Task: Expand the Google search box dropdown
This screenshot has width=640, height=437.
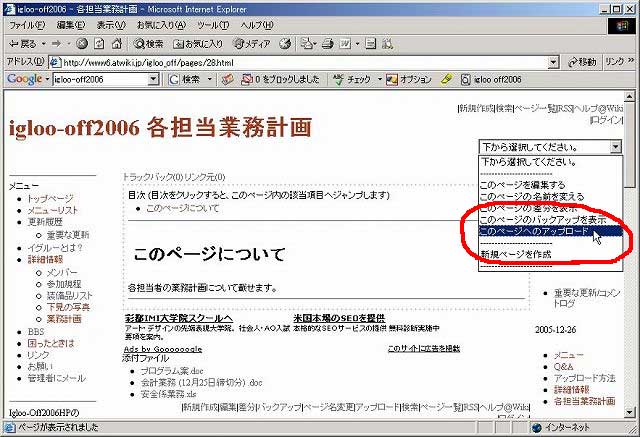Action: click(x=153, y=79)
